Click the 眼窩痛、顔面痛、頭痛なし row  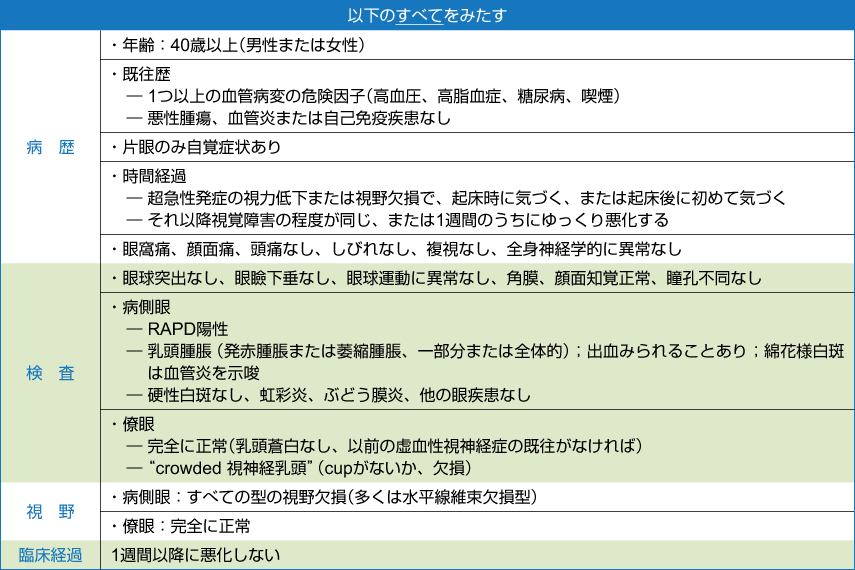[395, 248]
